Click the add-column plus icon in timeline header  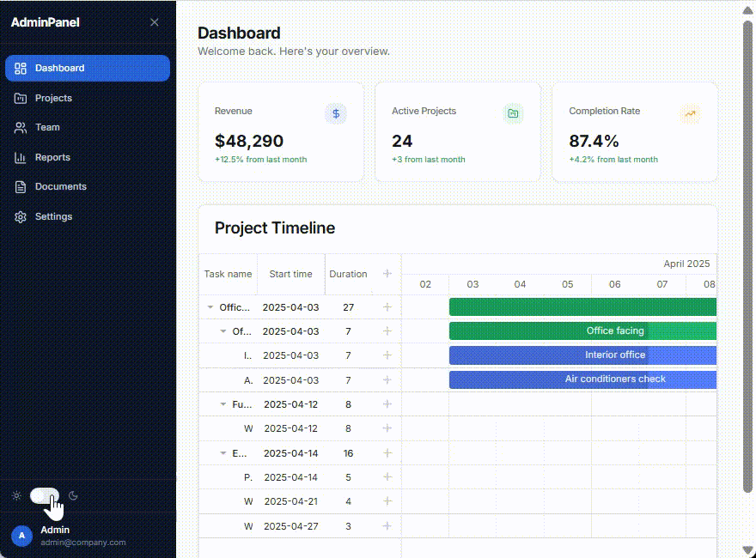tap(387, 274)
